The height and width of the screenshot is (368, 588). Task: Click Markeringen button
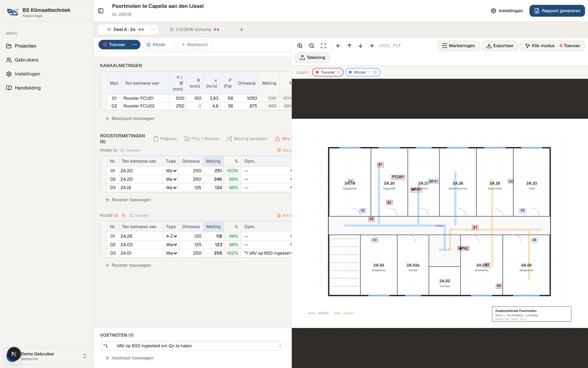(458, 46)
